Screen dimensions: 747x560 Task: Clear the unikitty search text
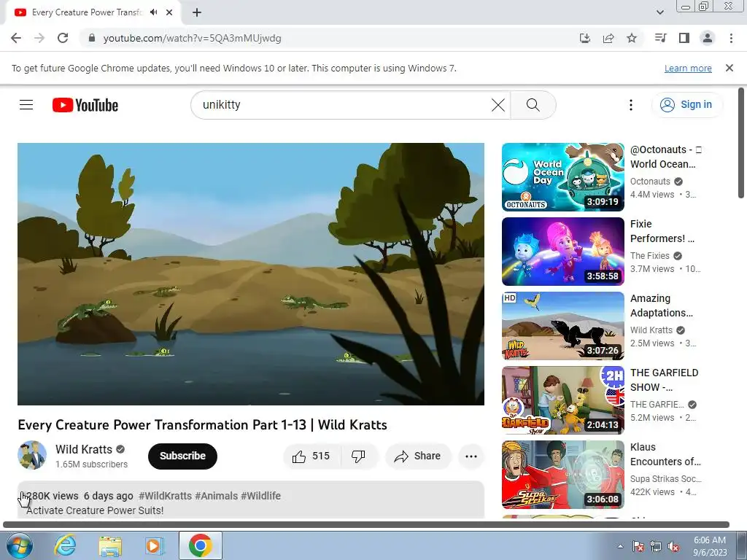pyautogui.click(x=498, y=105)
